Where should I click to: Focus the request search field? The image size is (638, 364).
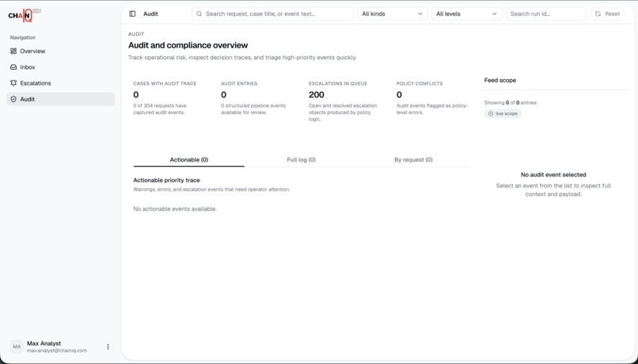coord(272,13)
